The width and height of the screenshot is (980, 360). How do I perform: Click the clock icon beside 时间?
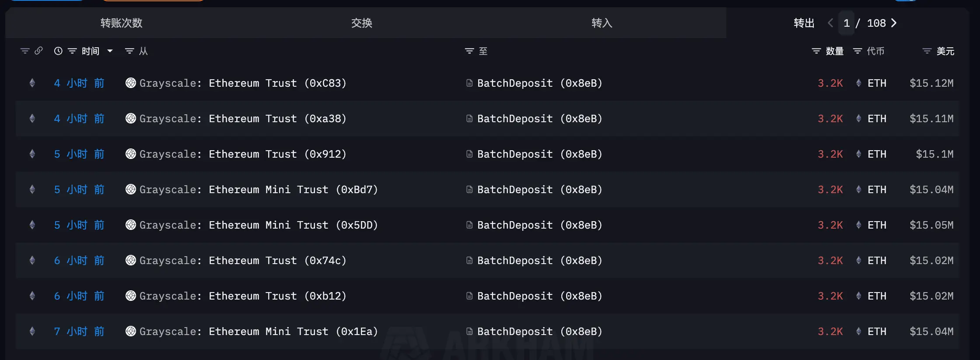[58, 51]
